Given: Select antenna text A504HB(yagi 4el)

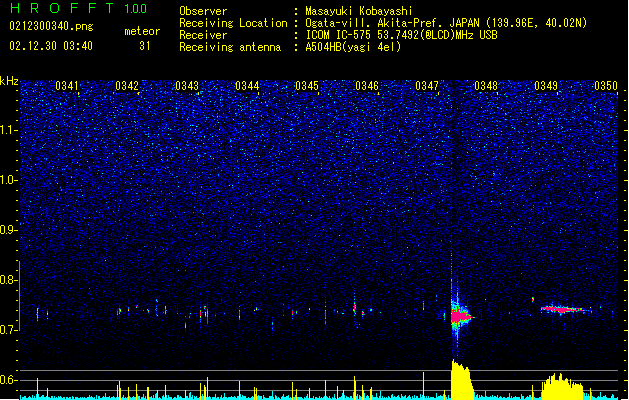Looking at the screenshot, I should coord(353,47).
